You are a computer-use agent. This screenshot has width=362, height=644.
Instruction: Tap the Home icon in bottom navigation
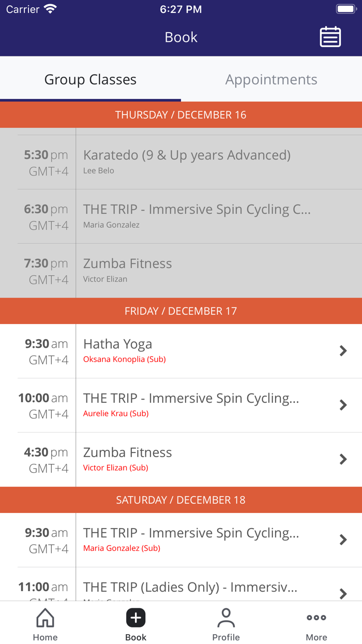[45, 618]
